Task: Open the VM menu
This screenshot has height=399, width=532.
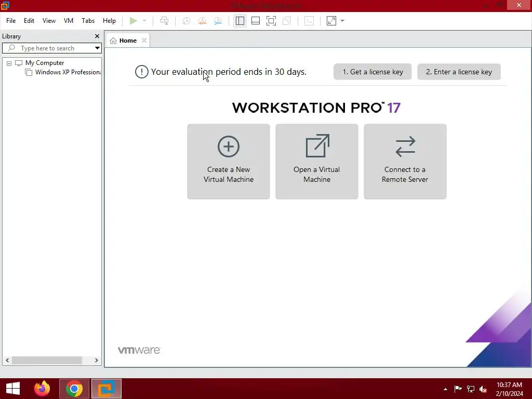Action: [x=69, y=21]
